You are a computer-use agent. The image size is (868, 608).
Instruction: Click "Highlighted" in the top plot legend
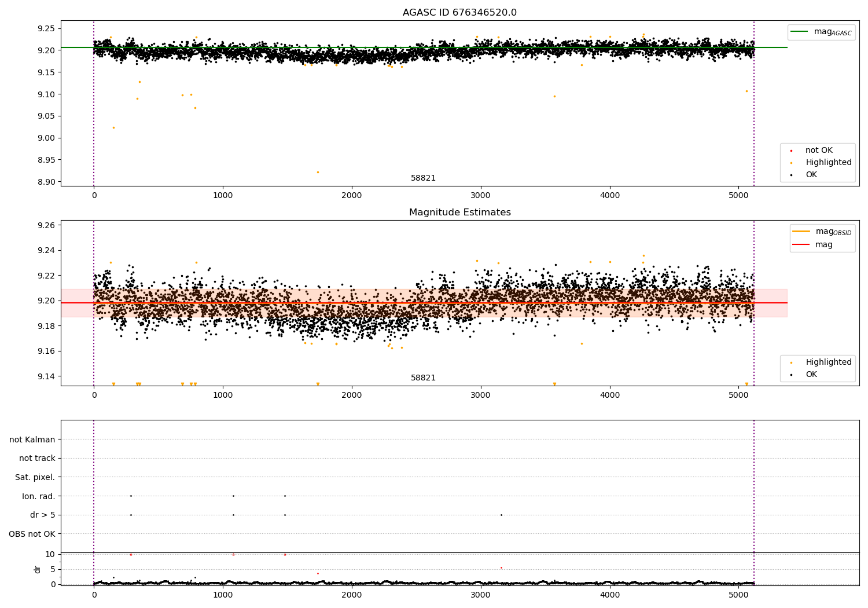pos(829,163)
